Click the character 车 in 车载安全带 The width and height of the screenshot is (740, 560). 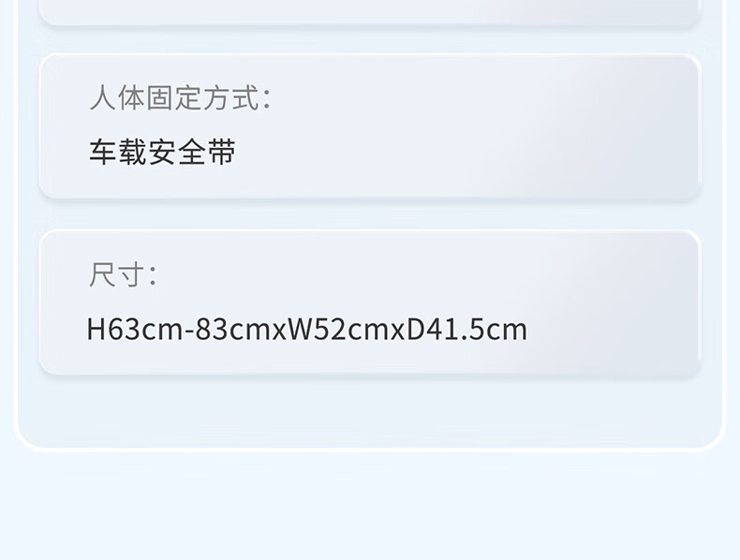coord(102,152)
